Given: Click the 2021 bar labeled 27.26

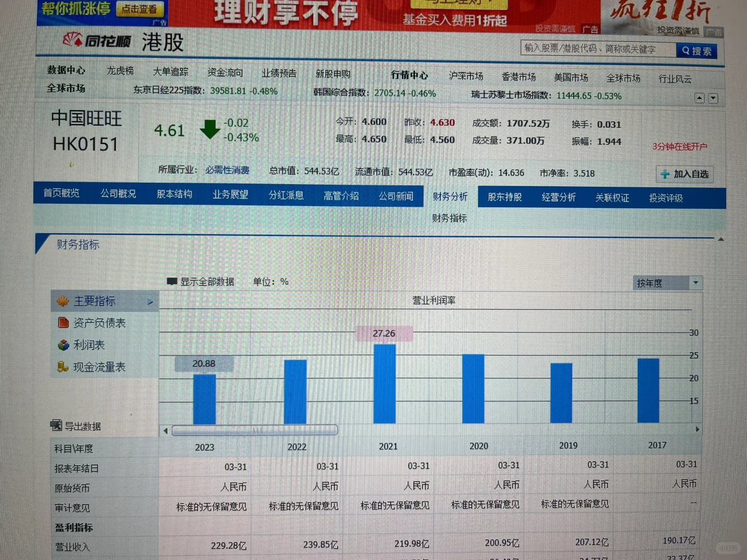Looking at the screenshot, I should click(x=384, y=384).
